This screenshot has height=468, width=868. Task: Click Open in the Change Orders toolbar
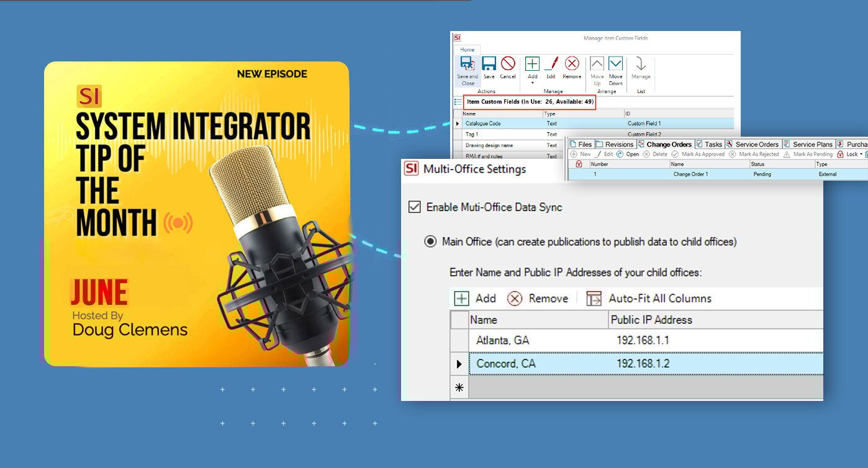(628, 155)
